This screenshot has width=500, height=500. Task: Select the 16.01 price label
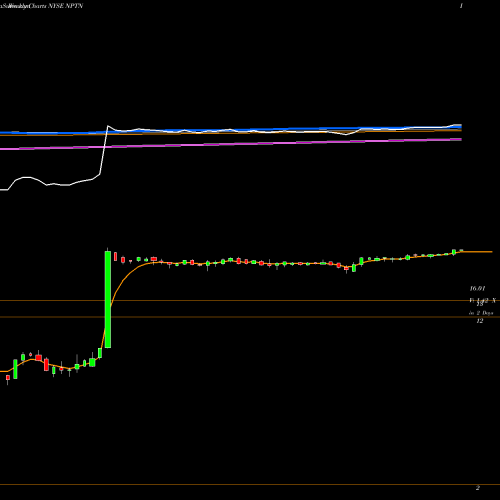[x=477, y=288]
